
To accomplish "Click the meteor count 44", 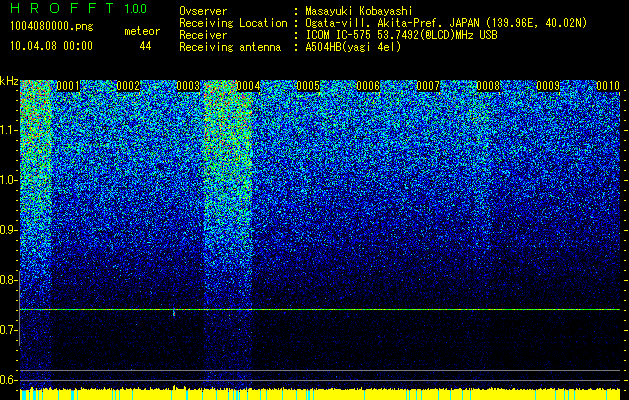I will click(145, 46).
